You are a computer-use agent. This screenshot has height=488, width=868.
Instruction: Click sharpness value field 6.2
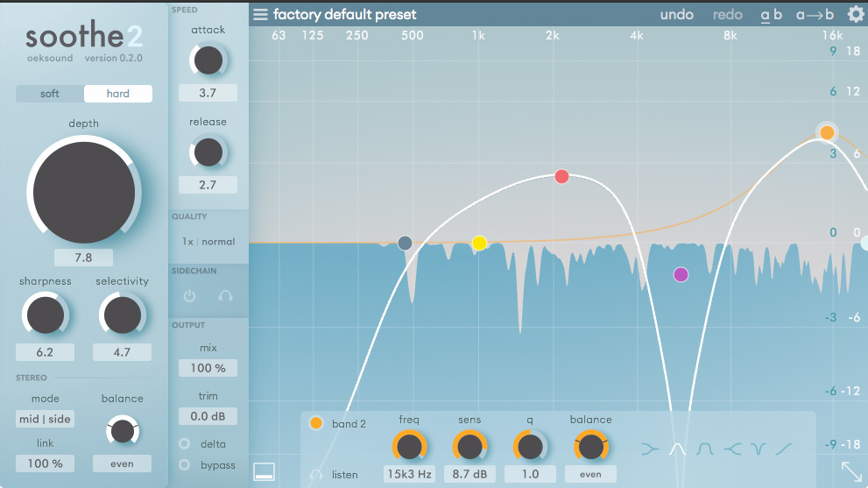pos(45,352)
